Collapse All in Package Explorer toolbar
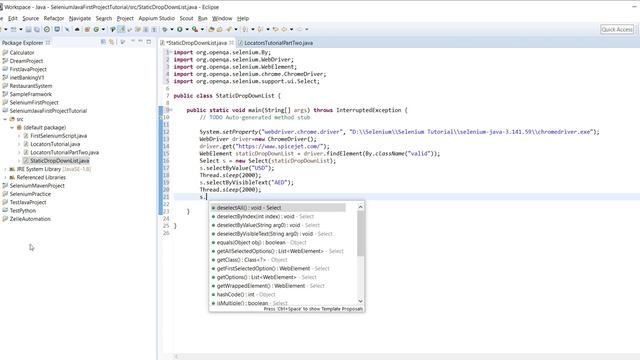 click(x=103, y=42)
